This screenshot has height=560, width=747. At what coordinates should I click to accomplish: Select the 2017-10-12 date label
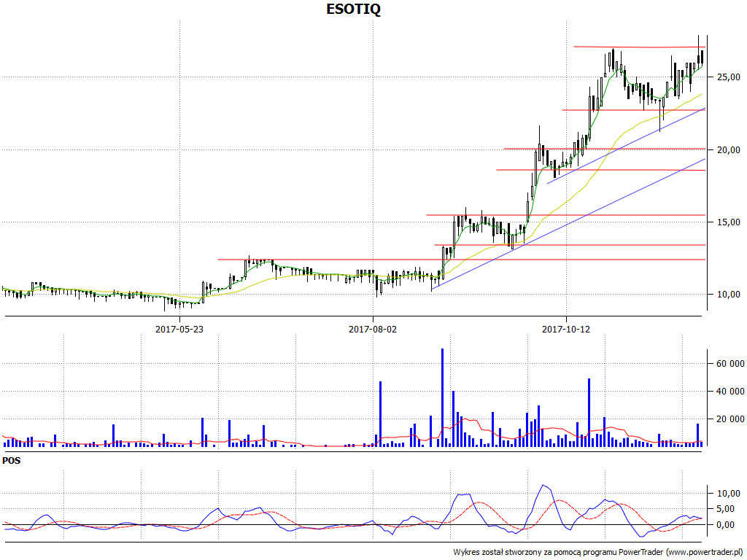click(x=566, y=329)
